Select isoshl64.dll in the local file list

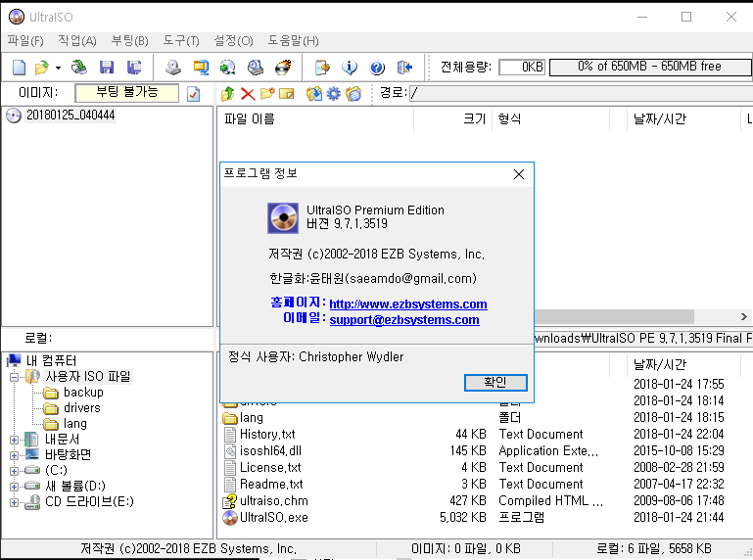(270, 451)
